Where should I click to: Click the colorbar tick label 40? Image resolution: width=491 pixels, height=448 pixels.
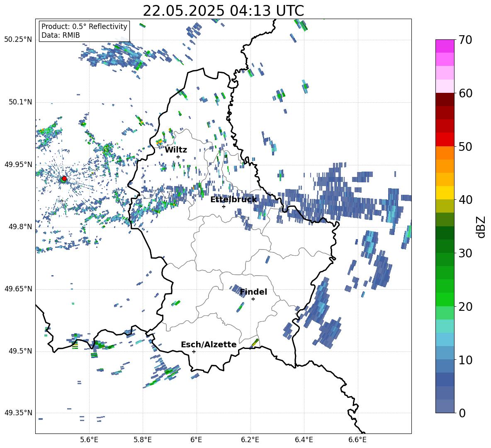pyautogui.click(x=465, y=200)
